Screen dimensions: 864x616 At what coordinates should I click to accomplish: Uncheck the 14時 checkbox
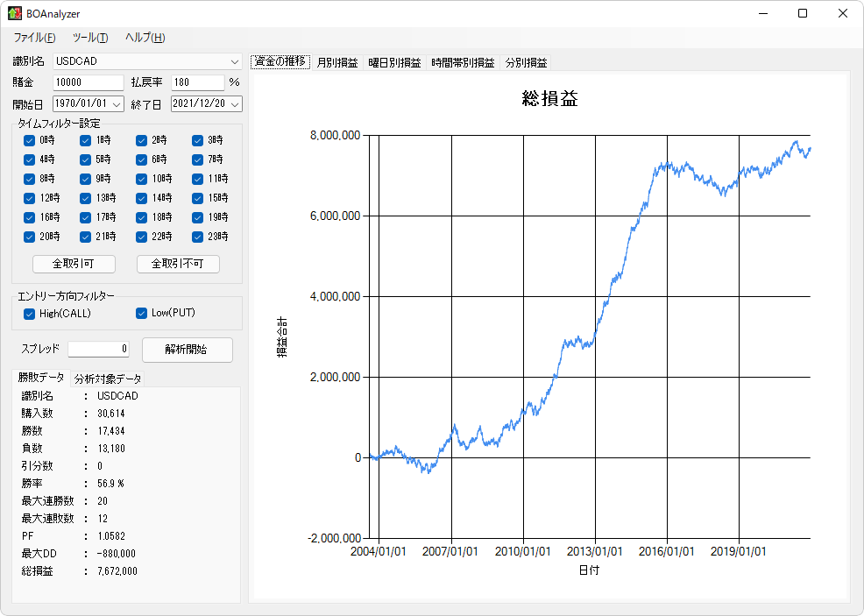point(142,198)
